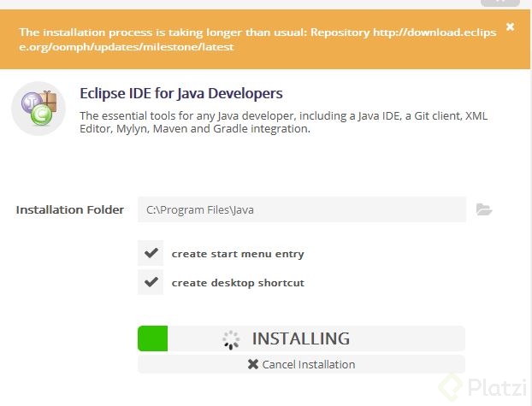Viewport: 532px width, 406px height.
Task: Uncheck the create start menu entry checkbox
Action: (x=151, y=253)
